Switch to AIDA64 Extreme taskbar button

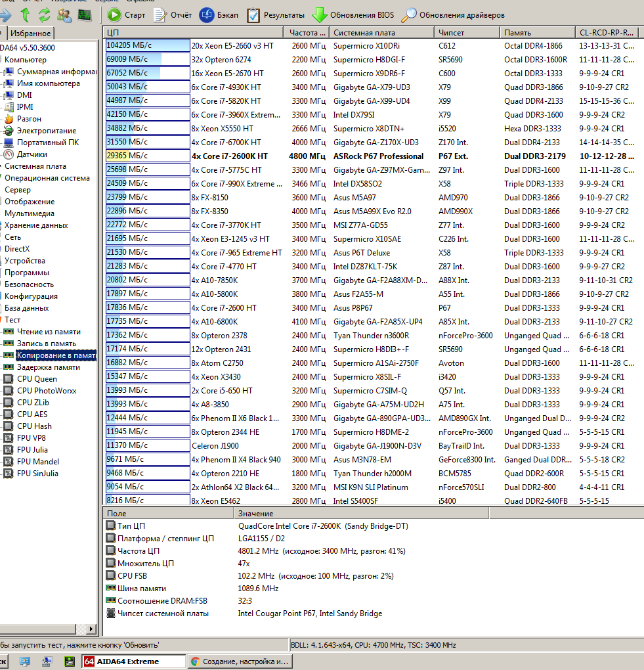click(134, 661)
